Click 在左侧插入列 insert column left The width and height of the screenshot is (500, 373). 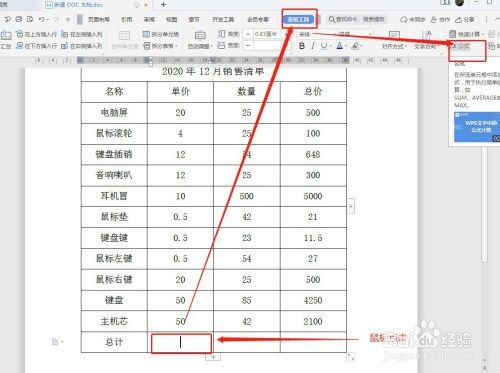82,34
